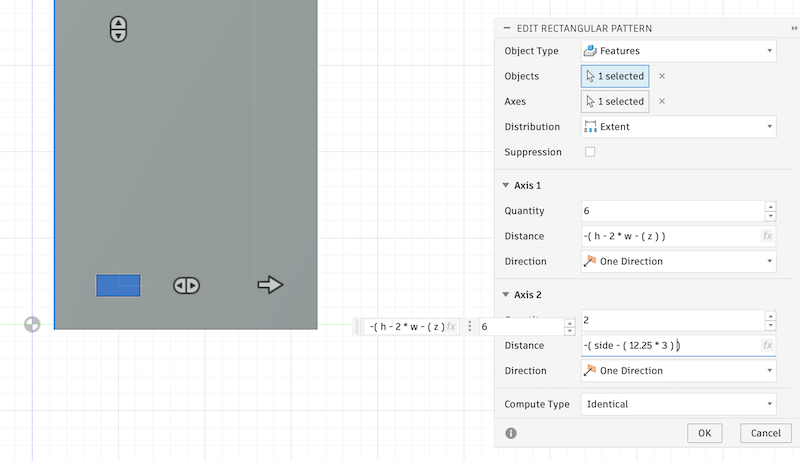Decrease Axis 1 Quantity with down arrow
This screenshot has height=461, width=800.
[770, 216]
